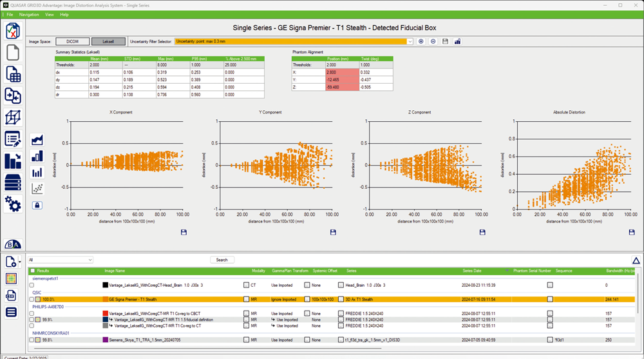Image resolution: width=644 pixels, height=359 pixels.
Task: Click the plus icon beside uncertainty filter
Action: point(421,41)
